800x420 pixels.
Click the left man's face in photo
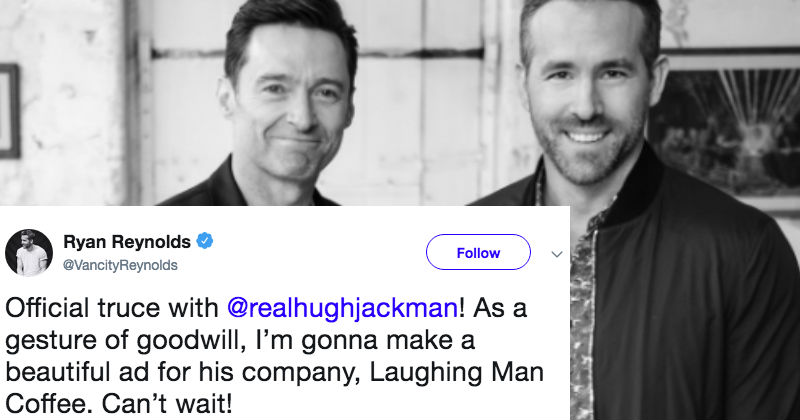tap(287, 110)
